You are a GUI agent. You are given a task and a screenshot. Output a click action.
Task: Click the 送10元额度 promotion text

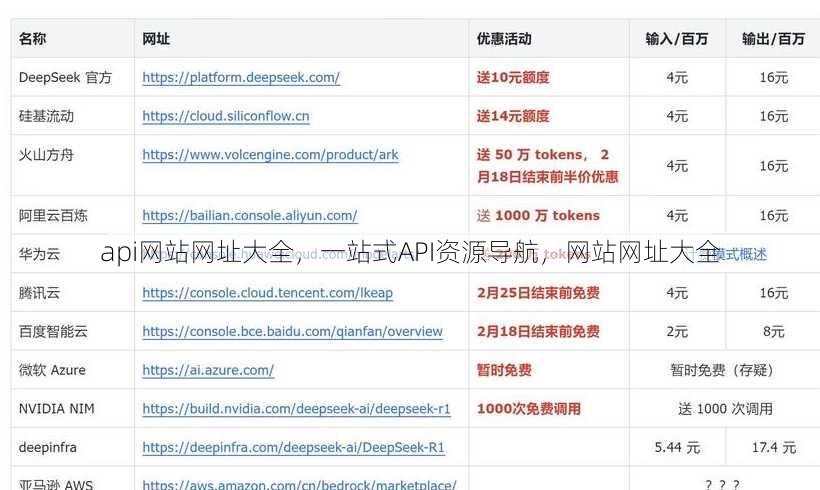click(x=513, y=77)
